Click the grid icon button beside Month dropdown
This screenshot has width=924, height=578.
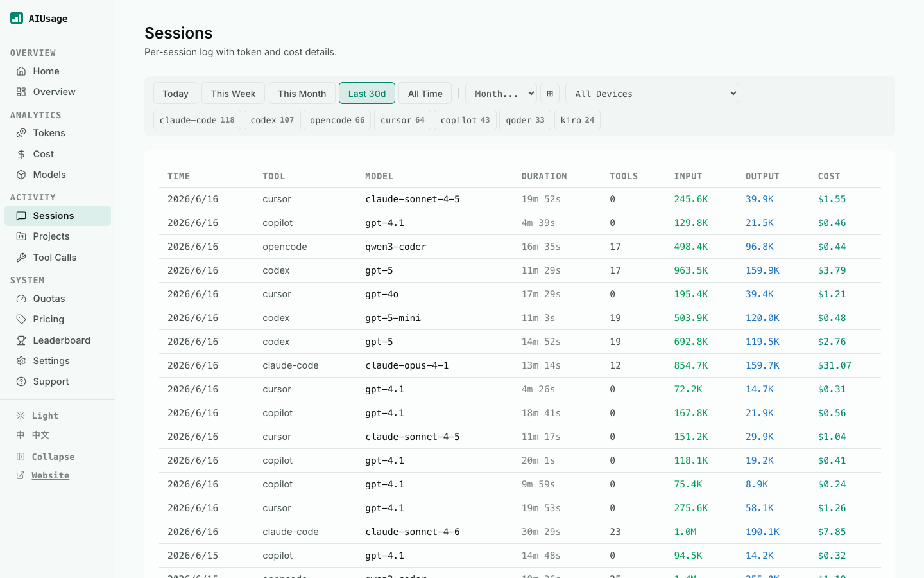(x=550, y=94)
